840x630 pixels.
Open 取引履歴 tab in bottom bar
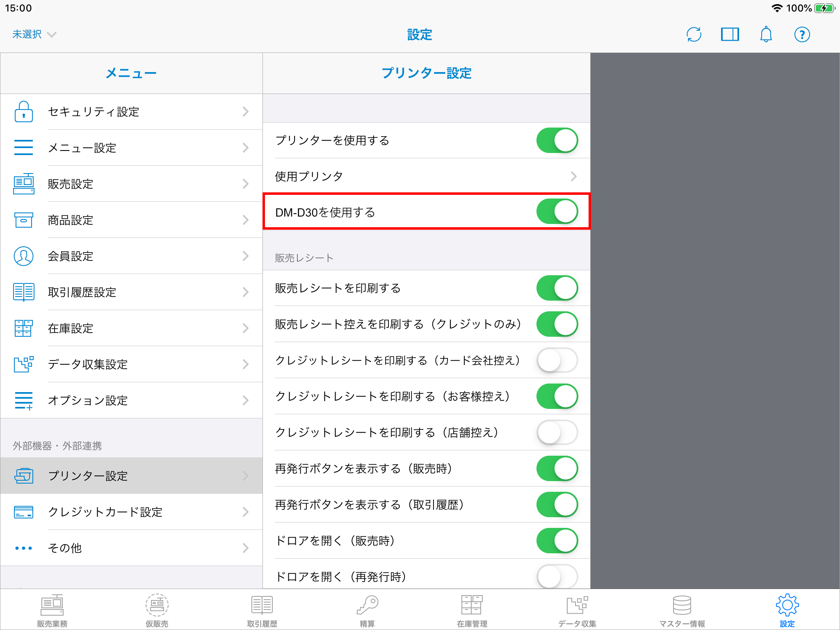(x=262, y=611)
